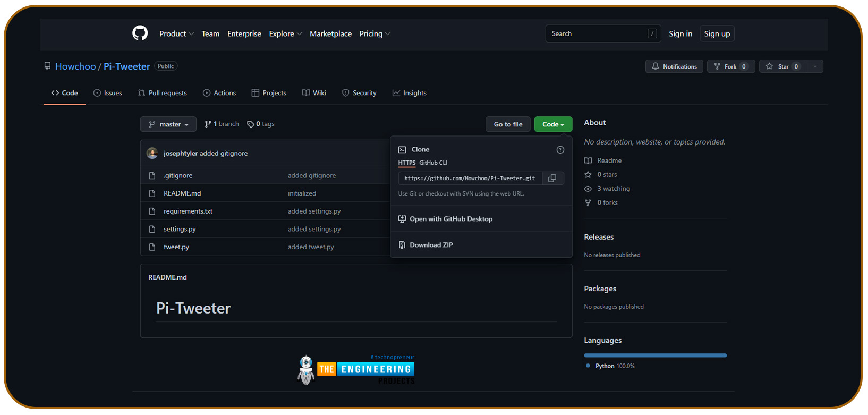This screenshot has height=415, width=868.
Task: Click the file icon beside requirements.txt
Action: tap(152, 211)
